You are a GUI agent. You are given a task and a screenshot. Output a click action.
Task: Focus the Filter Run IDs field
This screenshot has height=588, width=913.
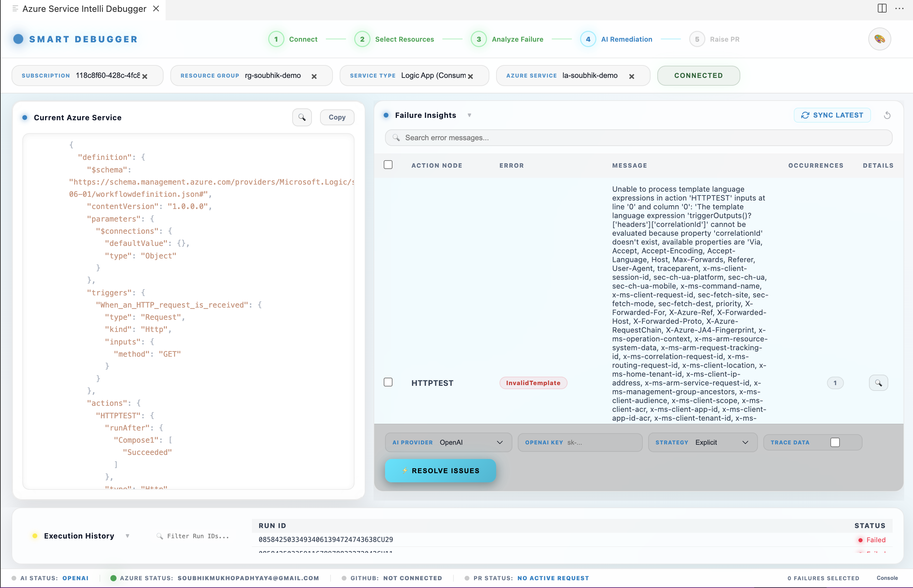[198, 536]
